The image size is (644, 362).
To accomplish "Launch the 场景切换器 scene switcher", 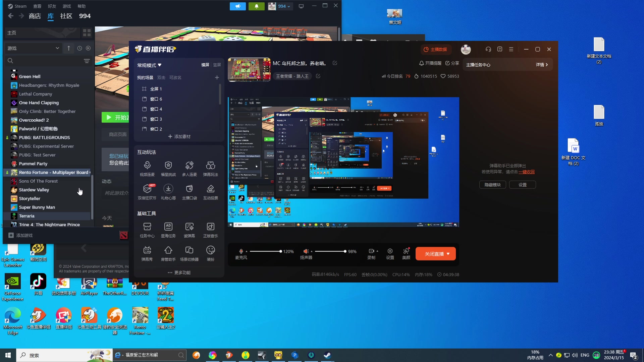I will pyautogui.click(x=189, y=250).
